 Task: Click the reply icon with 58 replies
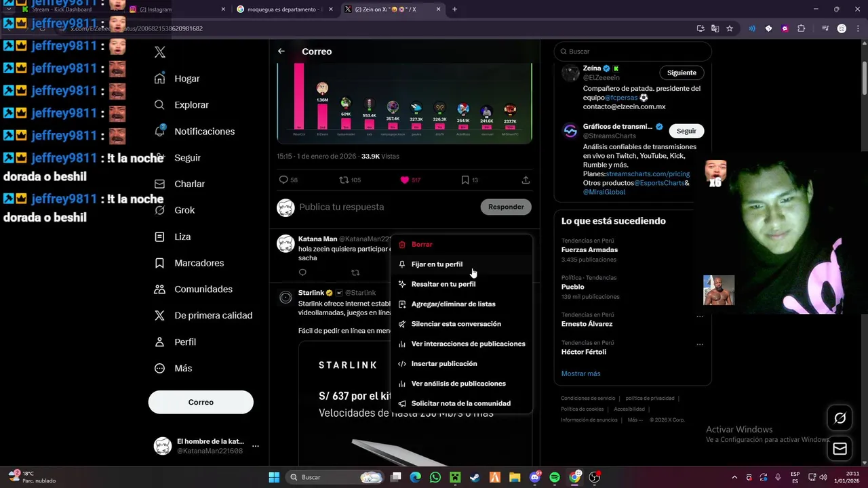pos(283,180)
